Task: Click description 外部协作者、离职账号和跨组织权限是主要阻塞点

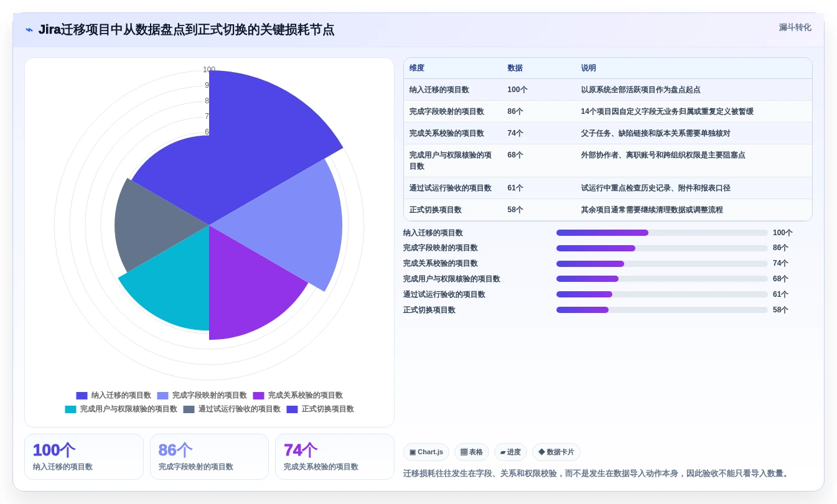Action: click(x=663, y=155)
